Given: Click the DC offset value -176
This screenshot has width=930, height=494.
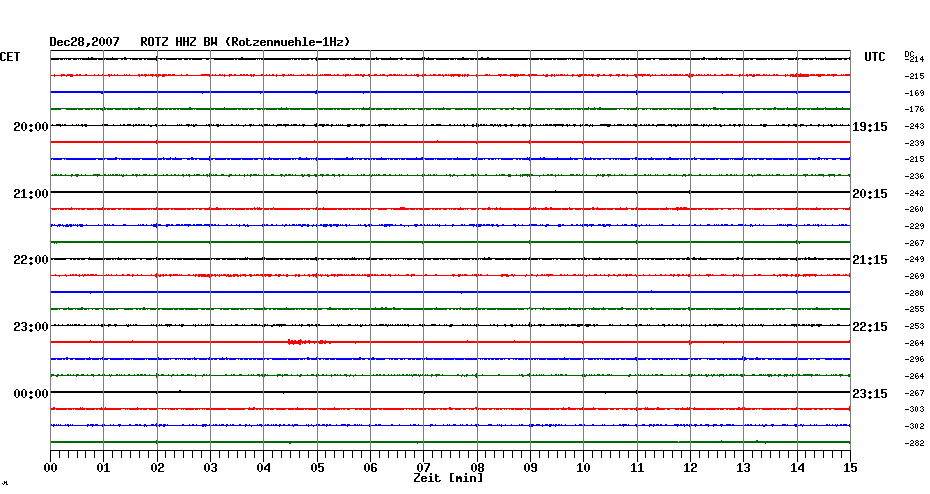Looking at the screenshot, I should 914,110.
